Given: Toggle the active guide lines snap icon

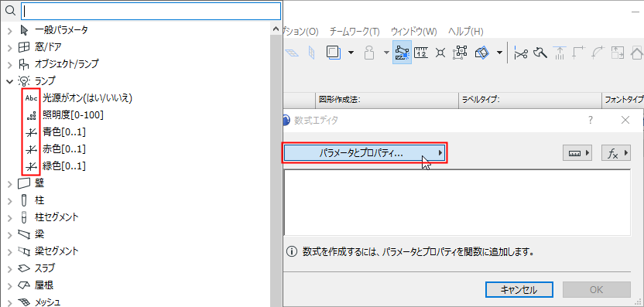Looking at the screenshot, I should tap(402, 53).
